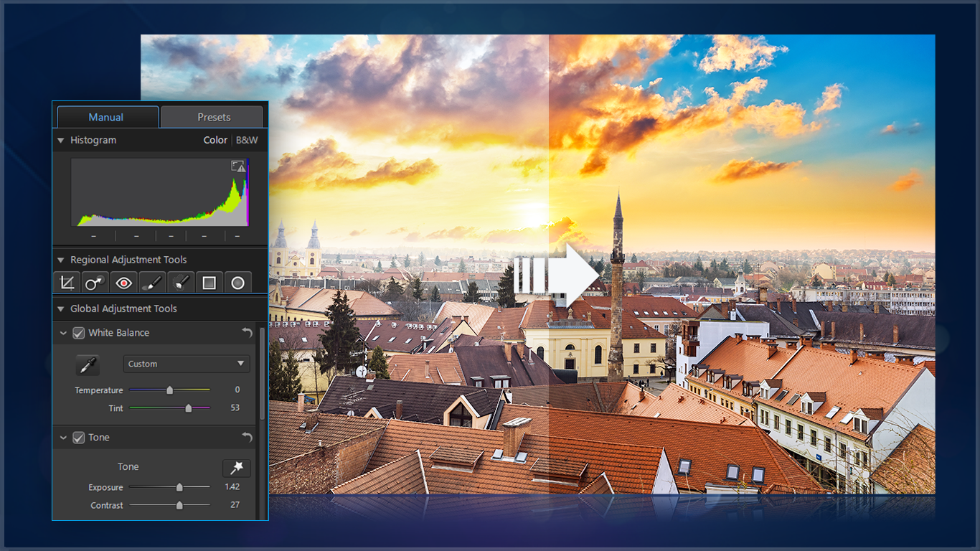
Task: Click the Tint value 53
Action: click(235, 408)
